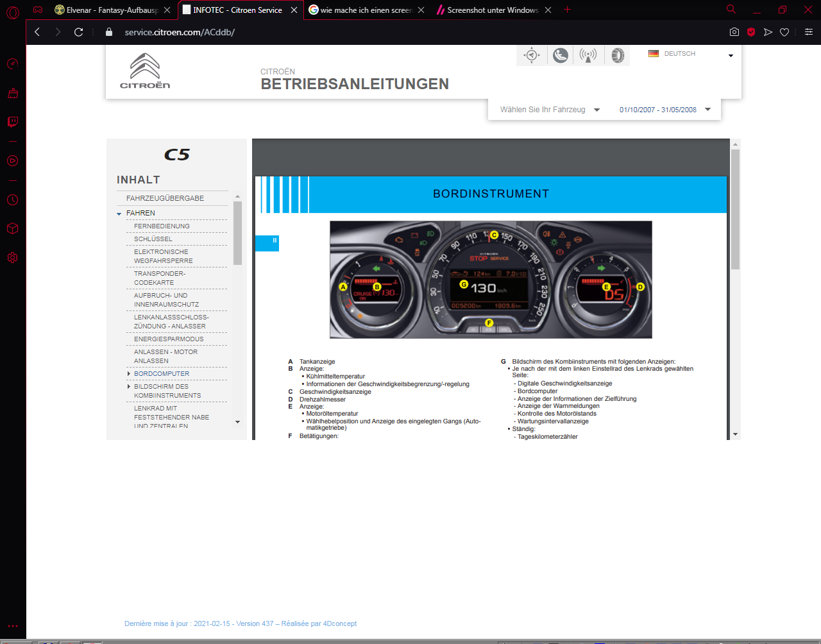Open Twitch sidebar panel

[13, 122]
